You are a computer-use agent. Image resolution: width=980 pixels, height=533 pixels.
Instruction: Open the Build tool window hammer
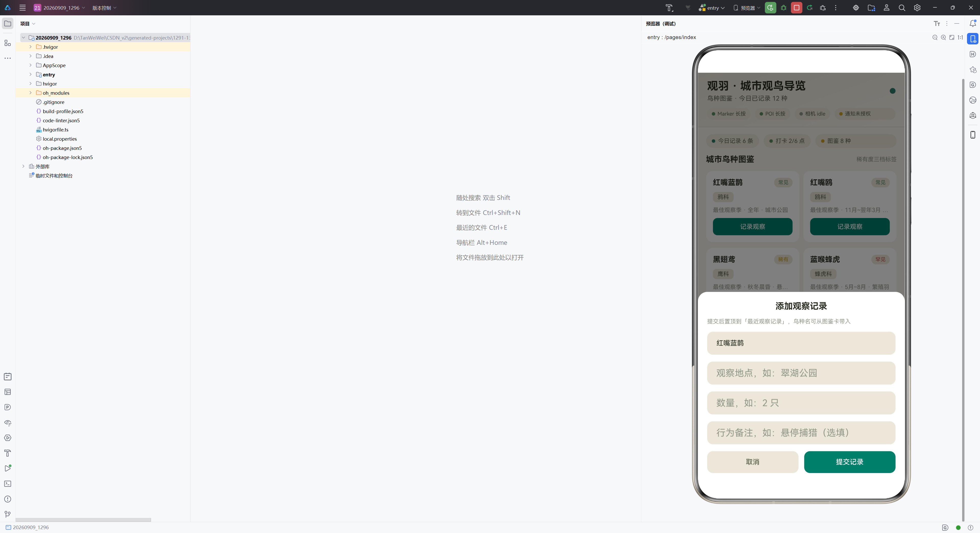coord(8,453)
